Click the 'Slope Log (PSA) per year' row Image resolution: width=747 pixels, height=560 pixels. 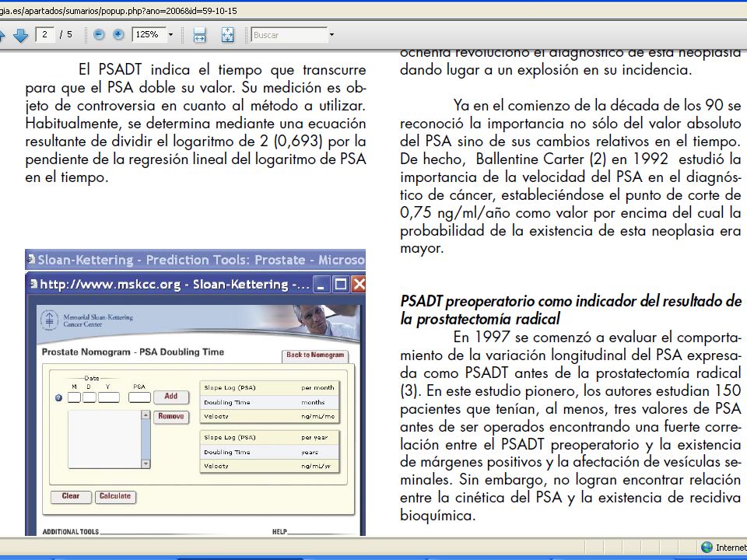[270, 437]
